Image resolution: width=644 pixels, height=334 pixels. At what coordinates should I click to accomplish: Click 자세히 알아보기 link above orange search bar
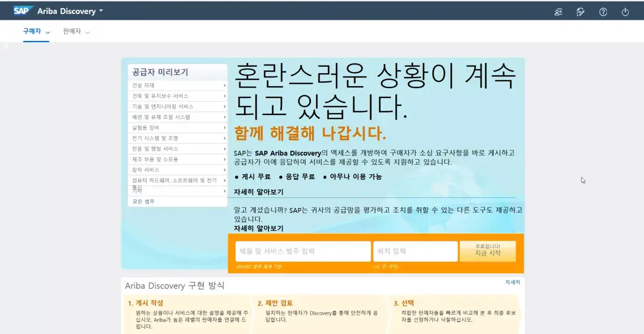tap(258, 228)
